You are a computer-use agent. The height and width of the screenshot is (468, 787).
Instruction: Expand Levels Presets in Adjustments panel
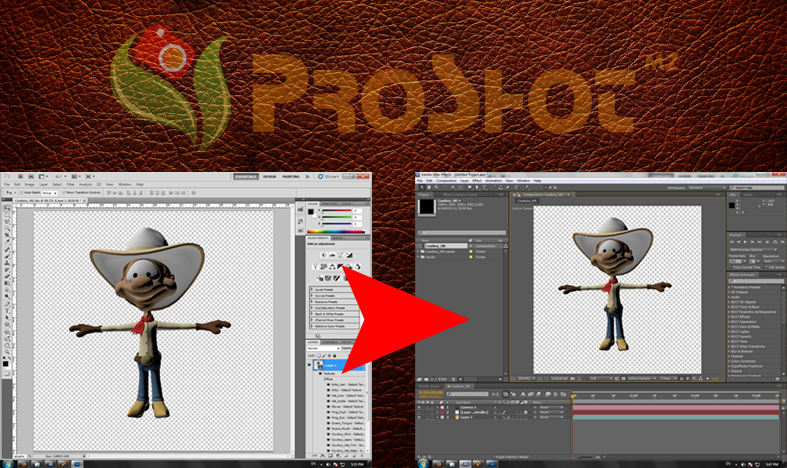click(x=312, y=290)
